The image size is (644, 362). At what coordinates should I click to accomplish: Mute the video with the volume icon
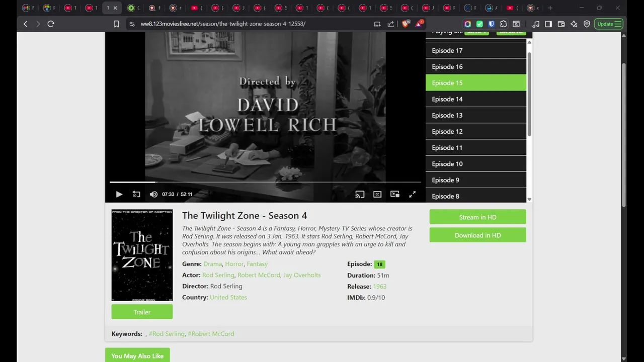tap(153, 194)
